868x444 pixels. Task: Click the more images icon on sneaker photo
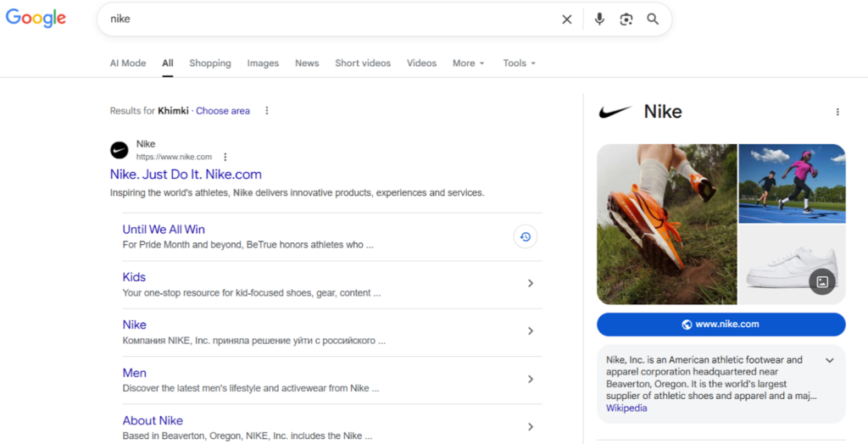(821, 282)
